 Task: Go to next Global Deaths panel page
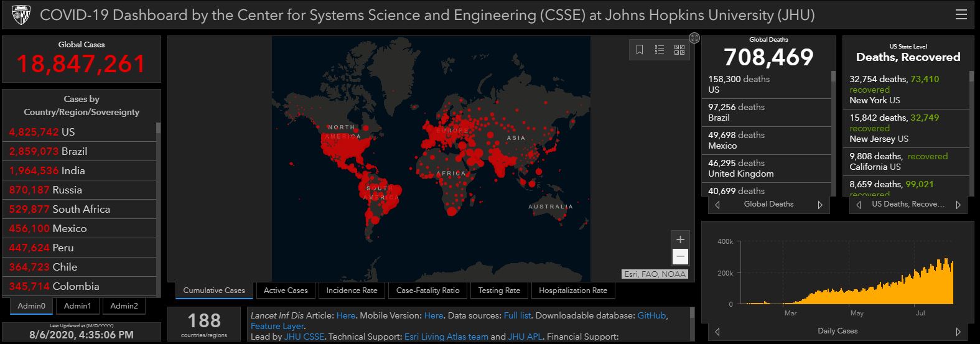coord(820,205)
